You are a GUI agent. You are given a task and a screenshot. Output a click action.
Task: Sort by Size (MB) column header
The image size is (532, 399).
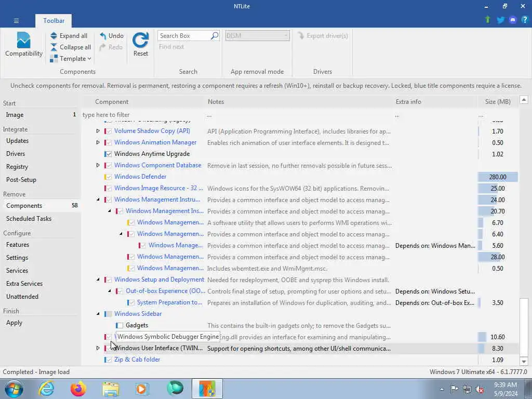[x=497, y=102]
